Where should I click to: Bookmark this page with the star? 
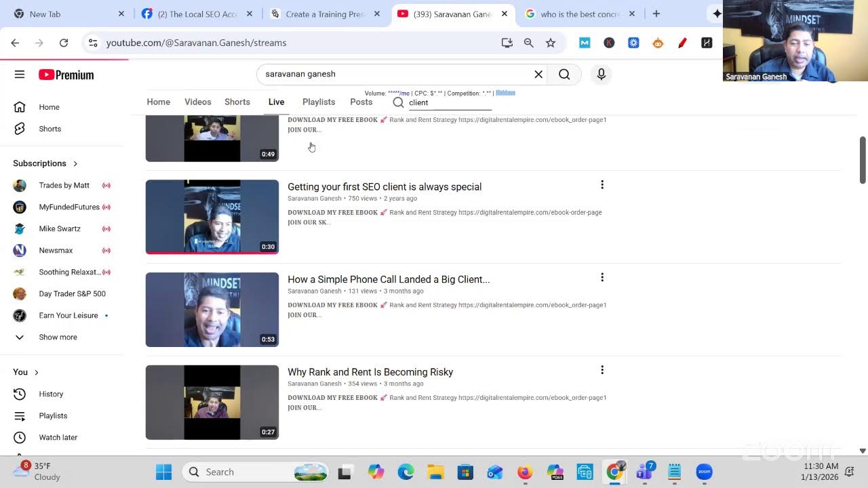[551, 43]
